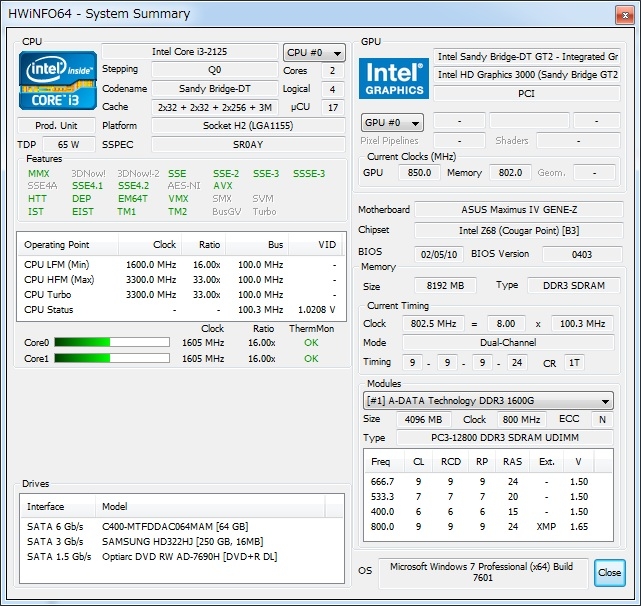The image size is (641, 606).
Task: Click the Intel Z68 (Cougar Point) chipset field
Action: tap(519, 231)
